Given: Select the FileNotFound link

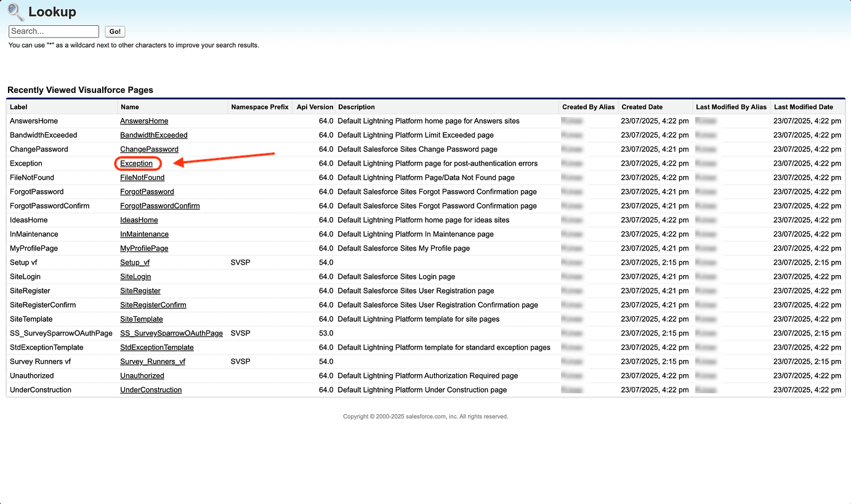Looking at the screenshot, I should (x=142, y=178).
